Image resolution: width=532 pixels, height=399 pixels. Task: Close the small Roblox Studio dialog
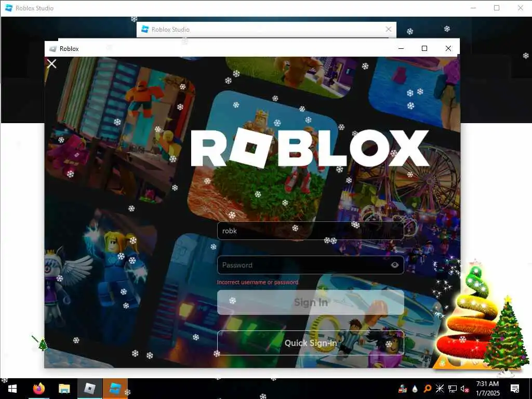point(389,29)
